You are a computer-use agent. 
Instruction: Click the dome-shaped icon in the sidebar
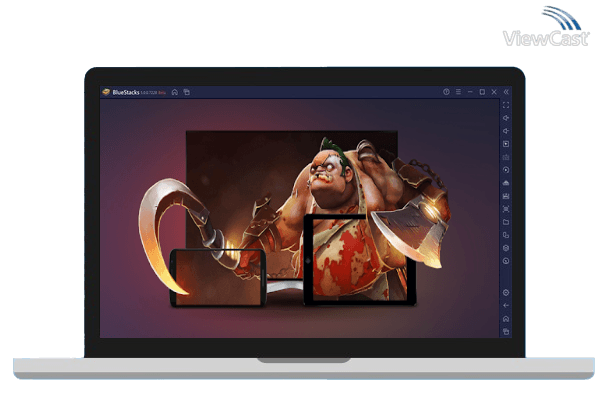pyautogui.click(x=506, y=183)
